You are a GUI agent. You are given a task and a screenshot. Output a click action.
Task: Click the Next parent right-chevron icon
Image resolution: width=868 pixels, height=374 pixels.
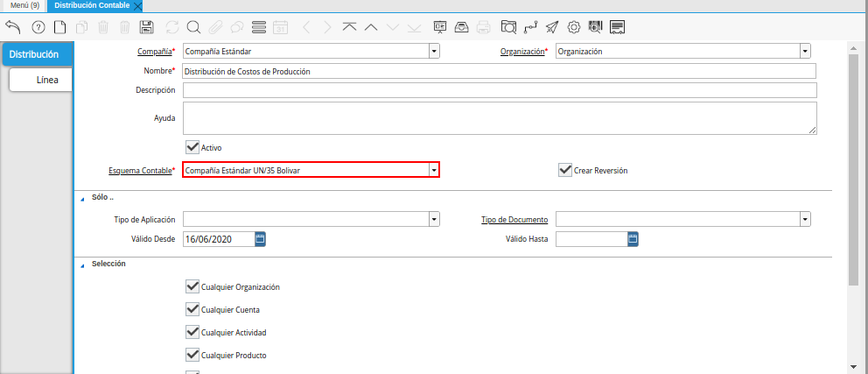(328, 26)
